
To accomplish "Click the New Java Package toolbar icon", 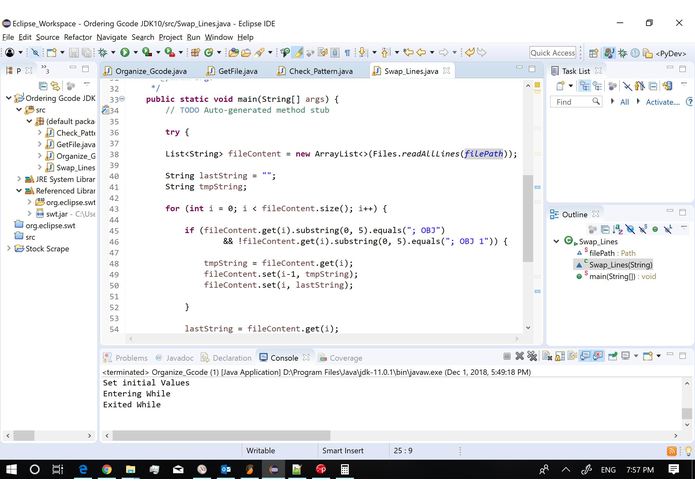I will pos(195,53).
